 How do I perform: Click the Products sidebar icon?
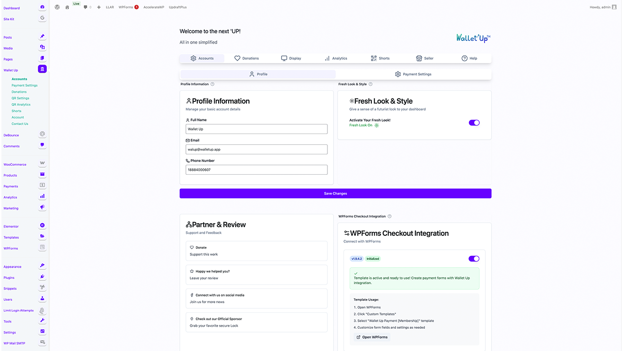click(42, 174)
